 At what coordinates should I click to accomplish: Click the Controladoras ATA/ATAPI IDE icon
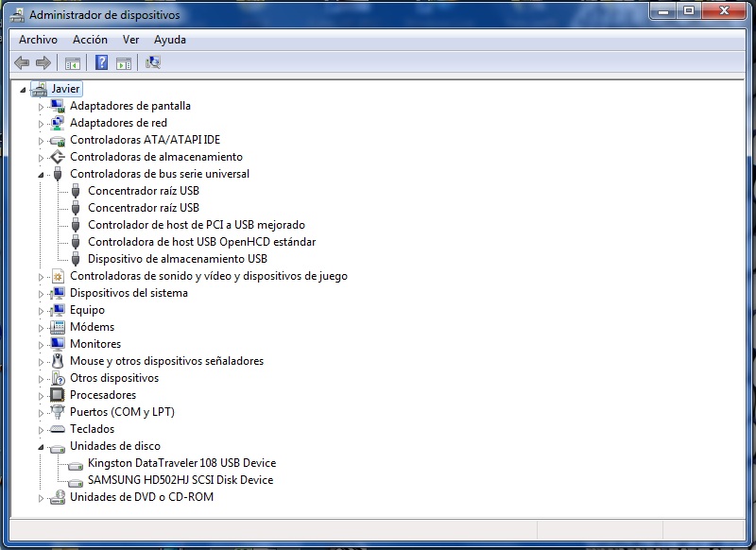58,140
